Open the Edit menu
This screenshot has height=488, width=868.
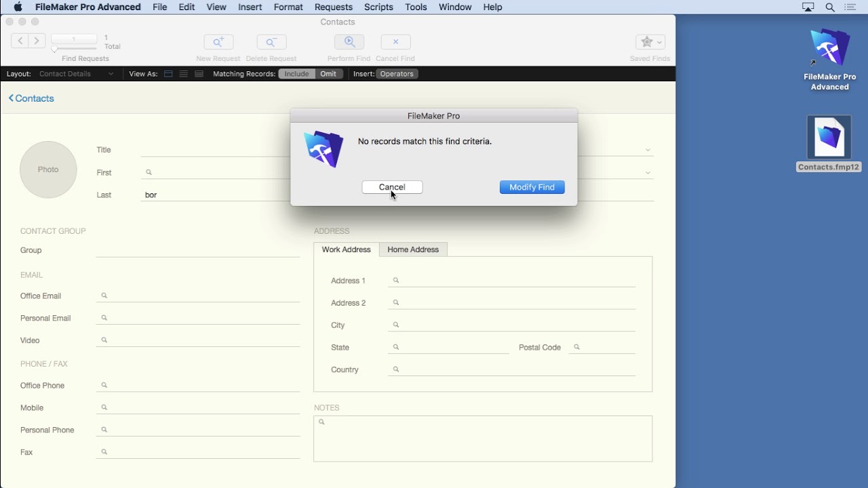click(186, 7)
